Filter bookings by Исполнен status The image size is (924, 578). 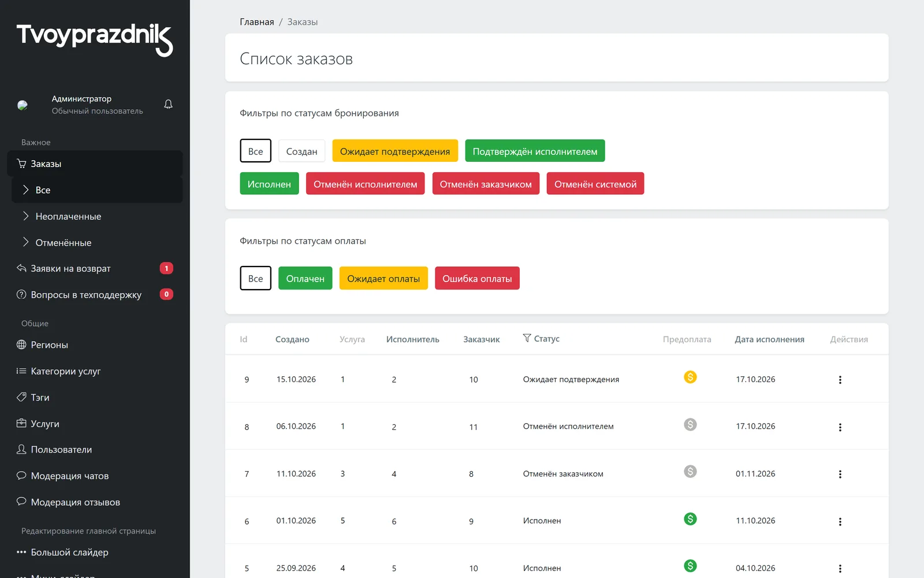[269, 184]
